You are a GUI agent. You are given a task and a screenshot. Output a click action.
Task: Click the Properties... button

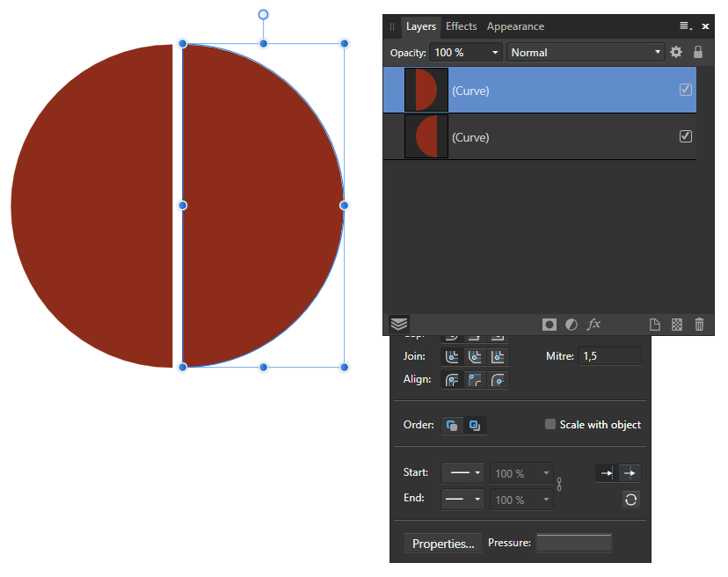tap(443, 544)
